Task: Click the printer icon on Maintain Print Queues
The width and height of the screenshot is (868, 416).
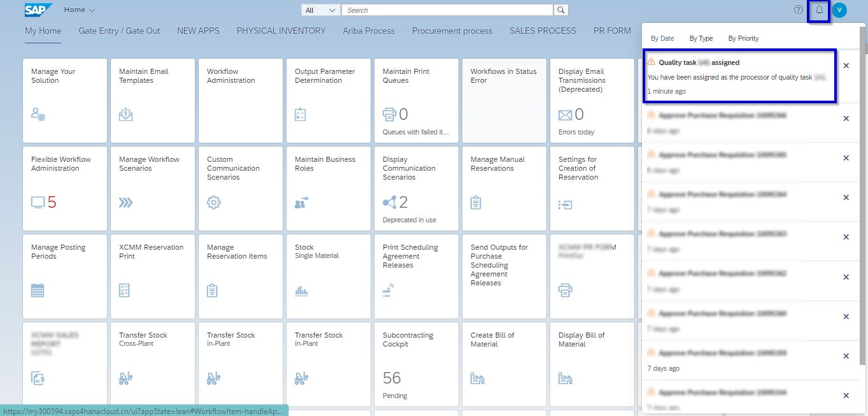Action: pyautogui.click(x=388, y=115)
